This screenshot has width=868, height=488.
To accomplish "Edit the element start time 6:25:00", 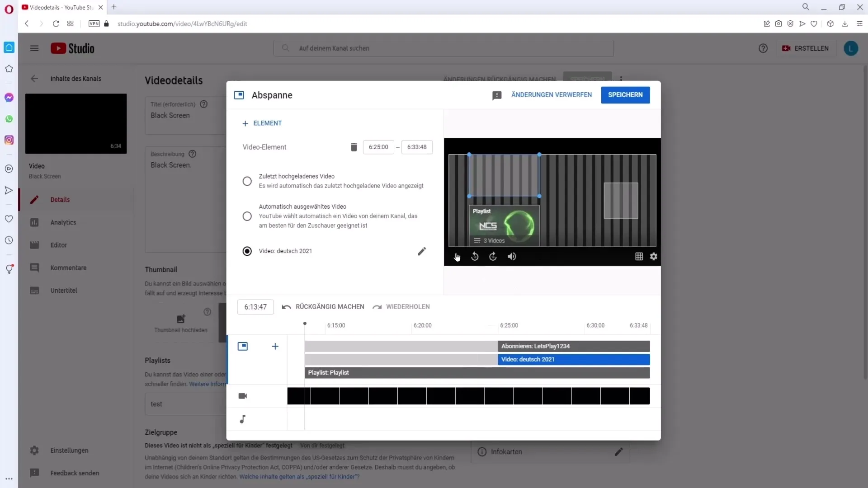I will 378,147.
